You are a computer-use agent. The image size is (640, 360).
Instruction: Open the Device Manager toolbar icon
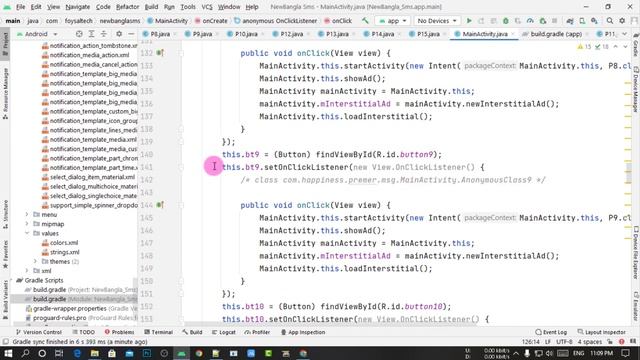[582, 20]
